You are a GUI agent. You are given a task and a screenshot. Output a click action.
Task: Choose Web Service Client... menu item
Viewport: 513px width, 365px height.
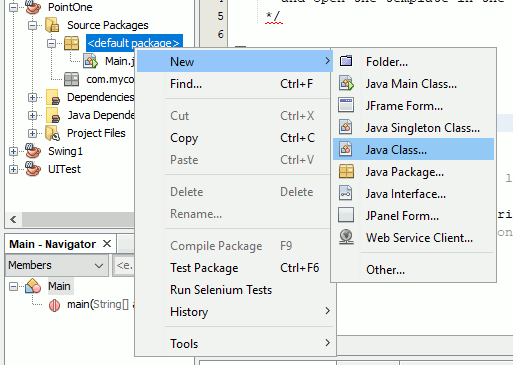(x=413, y=237)
